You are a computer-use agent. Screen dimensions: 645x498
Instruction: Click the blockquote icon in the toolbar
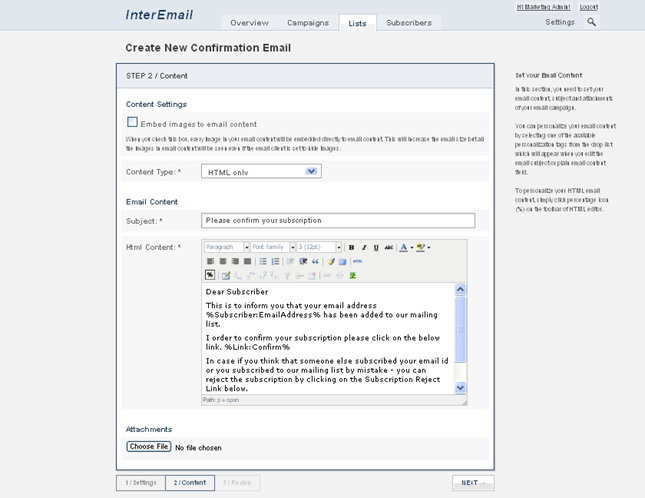(x=315, y=261)
